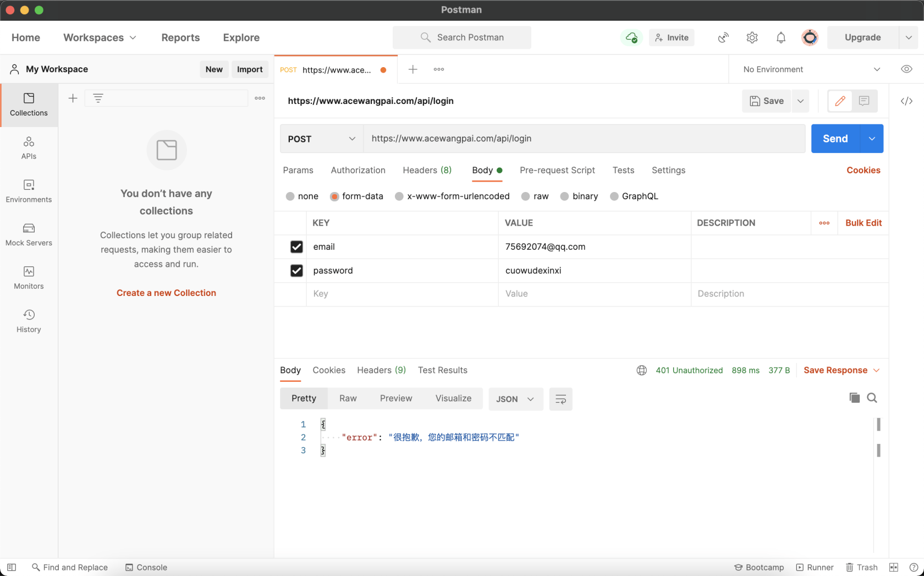Open tab options three-dot menu
Screen dimensions: 924x576
[x=439, y=69]
